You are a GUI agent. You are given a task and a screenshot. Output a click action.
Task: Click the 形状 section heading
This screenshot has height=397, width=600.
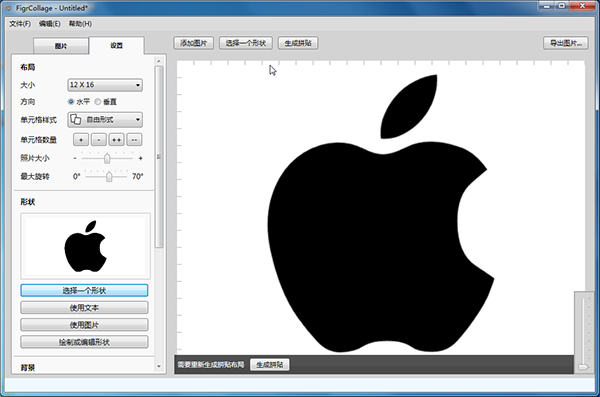tap(28, 202)
